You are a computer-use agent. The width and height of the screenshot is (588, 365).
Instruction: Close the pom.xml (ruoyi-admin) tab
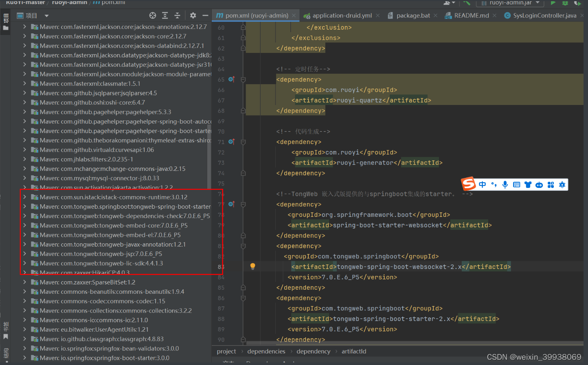pos(294,15)
